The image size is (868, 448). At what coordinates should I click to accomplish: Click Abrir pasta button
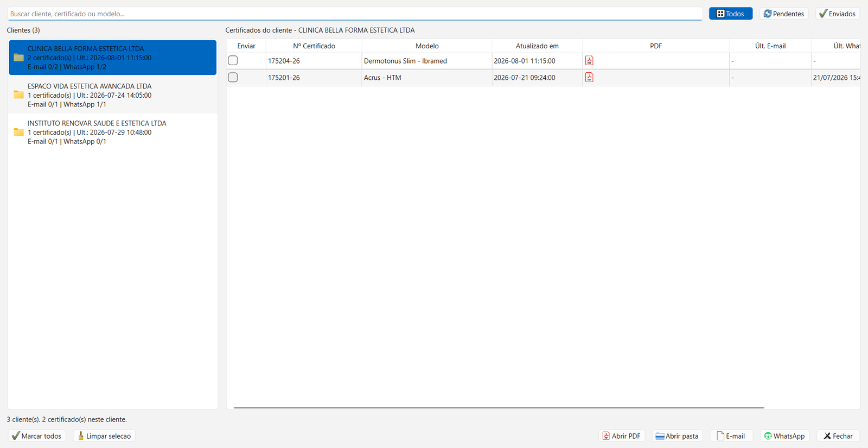tap(677, 436)
